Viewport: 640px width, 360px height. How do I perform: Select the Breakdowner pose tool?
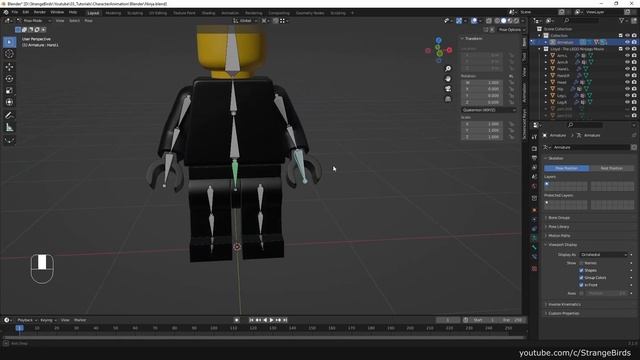click(9, 140)
